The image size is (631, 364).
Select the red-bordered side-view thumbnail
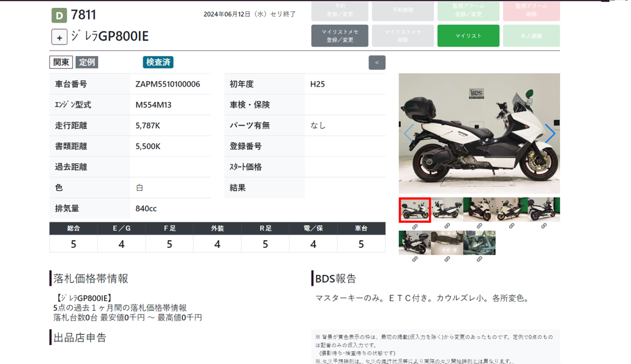(x=415, y=210)
